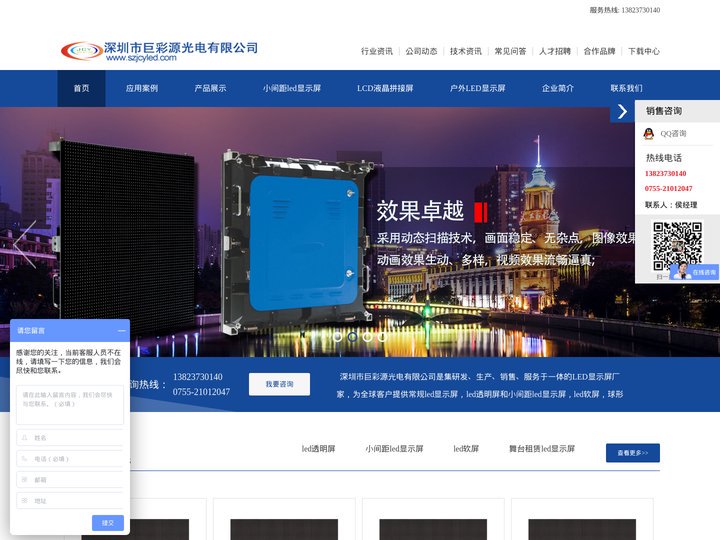Open the 在线咨询 live chat badge
The width and height of the screenshot is (720, 540).
[694, 272]
